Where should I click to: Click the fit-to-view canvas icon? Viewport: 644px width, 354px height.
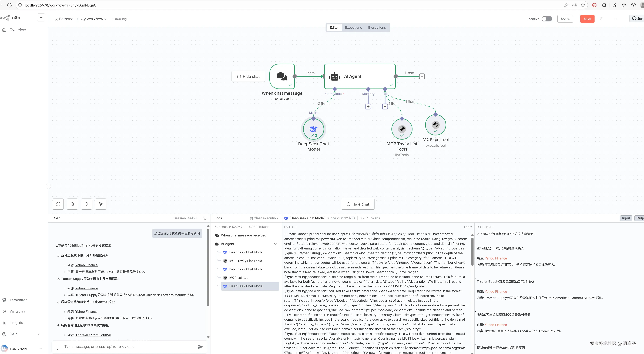[x=58, y=204]
